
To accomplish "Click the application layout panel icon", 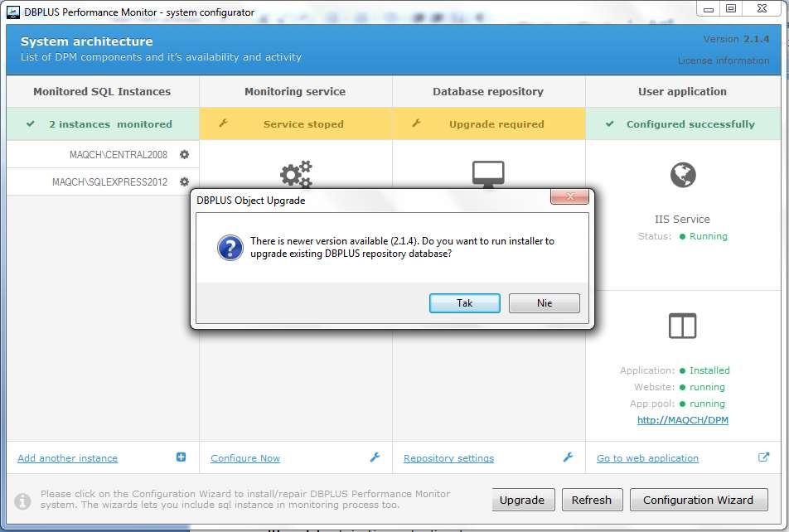I will (683, 326).
